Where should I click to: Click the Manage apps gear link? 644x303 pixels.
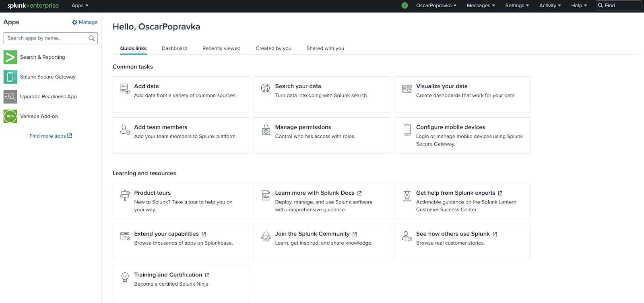85,23
